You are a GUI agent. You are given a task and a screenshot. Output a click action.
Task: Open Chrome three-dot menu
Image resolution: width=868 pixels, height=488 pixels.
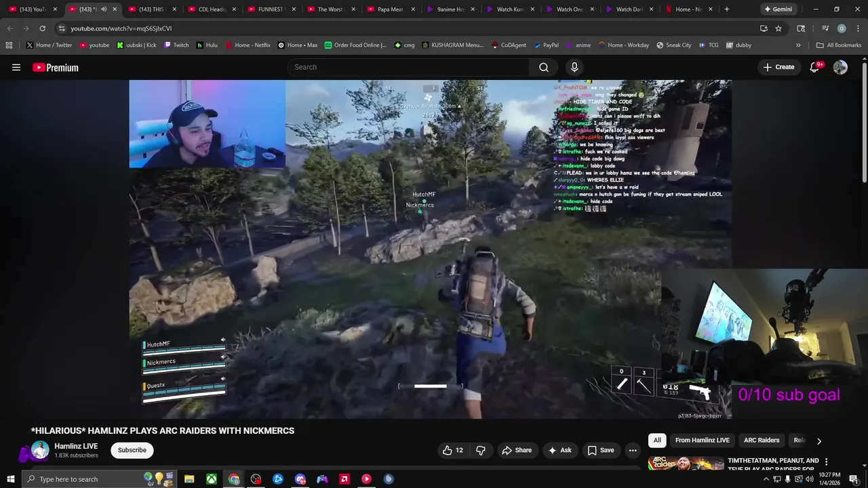click(x=857, y=28)
